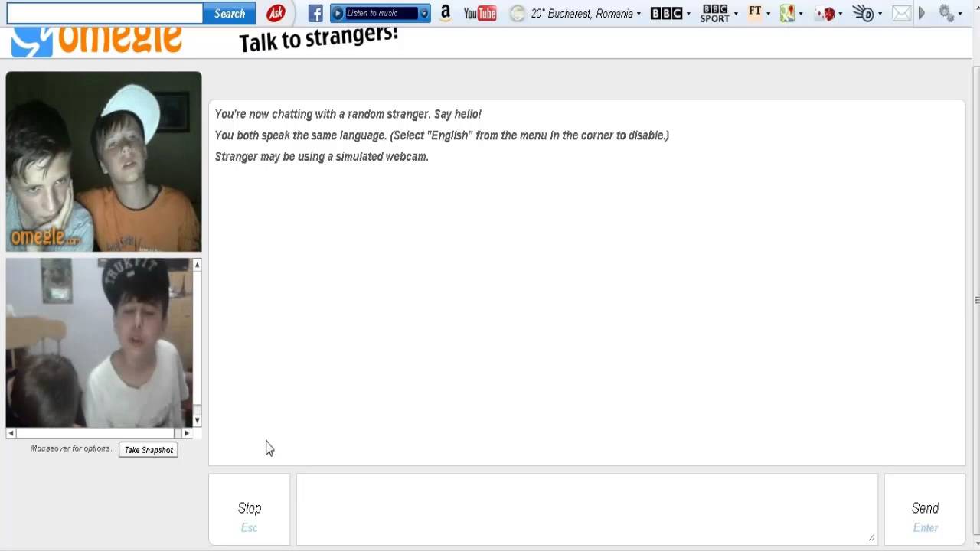980x551 pixels.
Task: Click the Ask toolbar logo icon
Action: [x=276, y=13]
